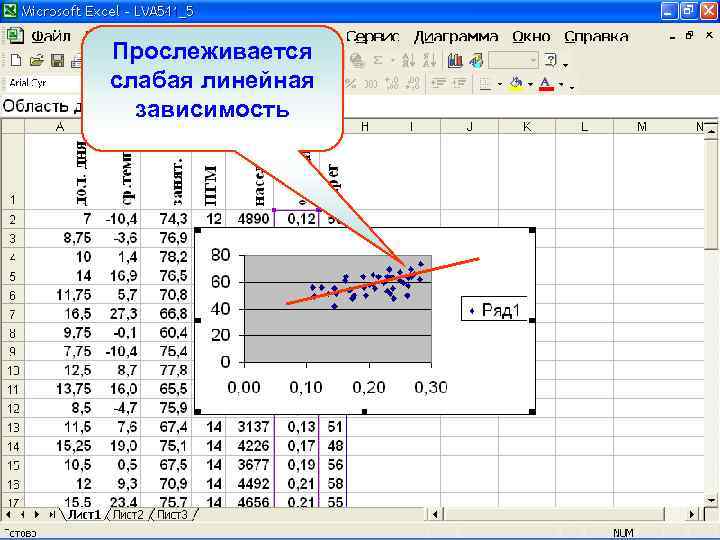
Task: Open the Справка menu
Action: [596, 36]
